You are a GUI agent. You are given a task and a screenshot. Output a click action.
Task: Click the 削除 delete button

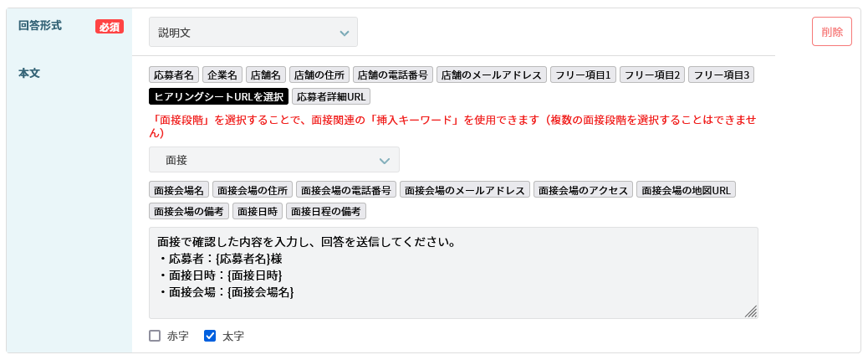tap(831, 32)
